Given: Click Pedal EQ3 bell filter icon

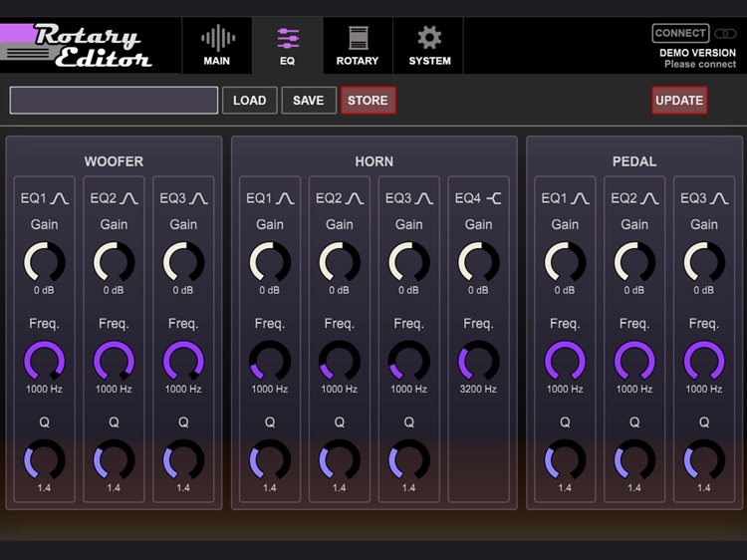Looking at the screenshot, I should (x=719, y=198).
